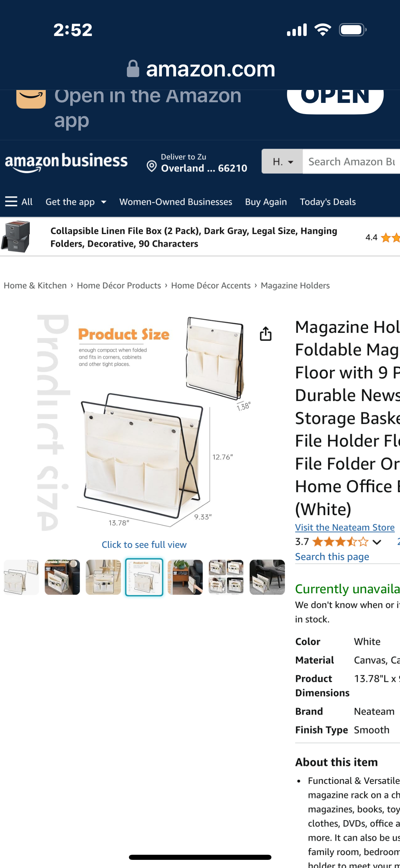
Task: Tap the Amazon app smile icon
Action: 31,99
